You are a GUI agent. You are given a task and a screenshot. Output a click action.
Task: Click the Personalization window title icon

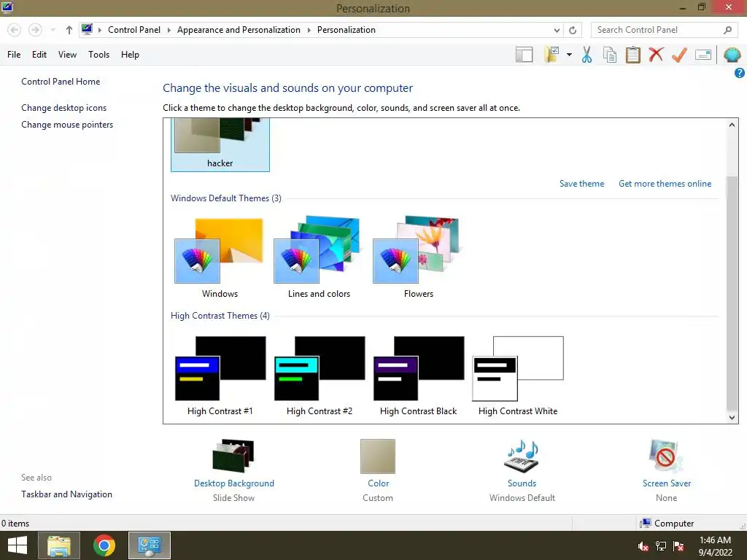7,7
